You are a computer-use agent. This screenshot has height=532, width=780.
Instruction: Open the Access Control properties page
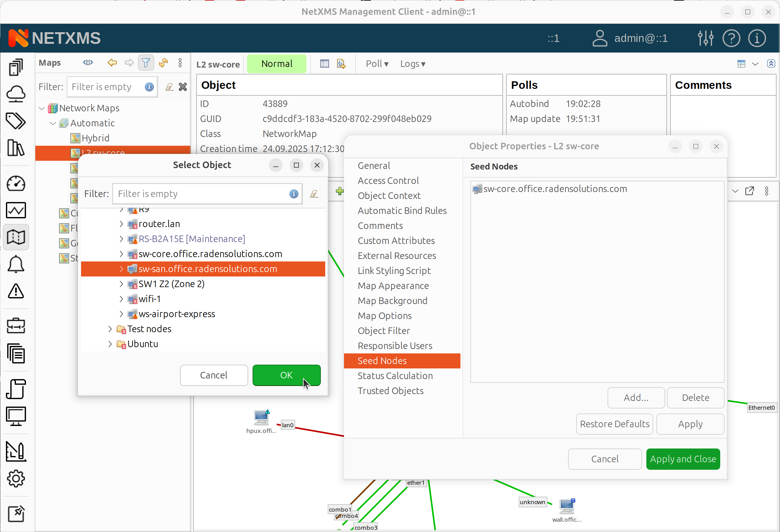point(388,180)
